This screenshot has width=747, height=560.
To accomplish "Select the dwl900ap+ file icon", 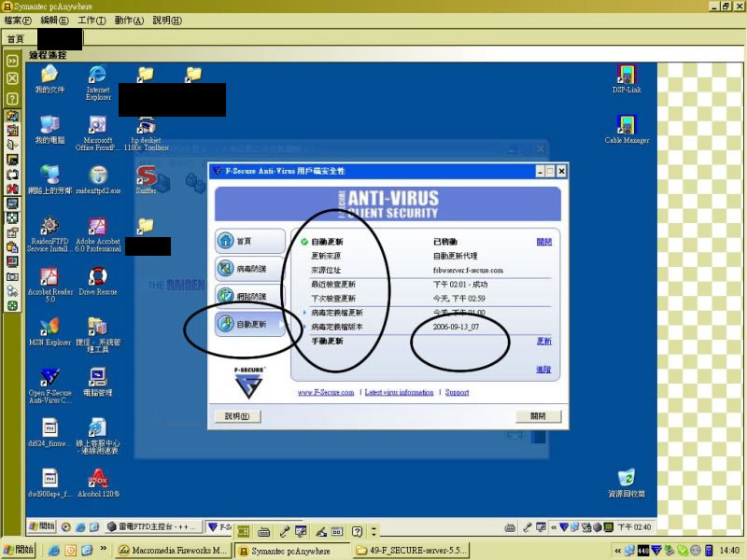I will coord(49,483).
